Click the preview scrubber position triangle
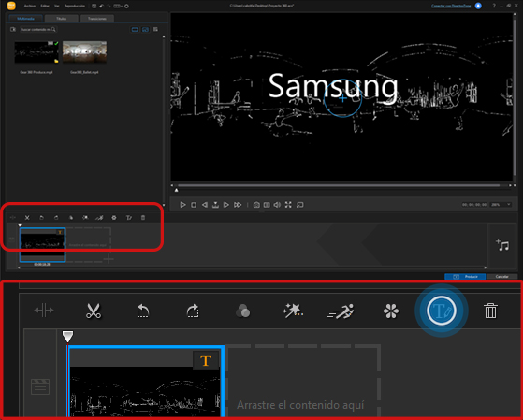Image resolution: width=523 pixels, height=420 pixels. click(x=177, y=190)
